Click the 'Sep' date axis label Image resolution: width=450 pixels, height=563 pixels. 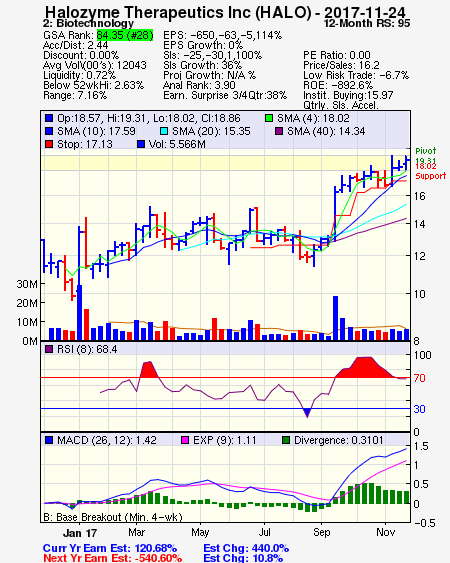coord(321,532)
